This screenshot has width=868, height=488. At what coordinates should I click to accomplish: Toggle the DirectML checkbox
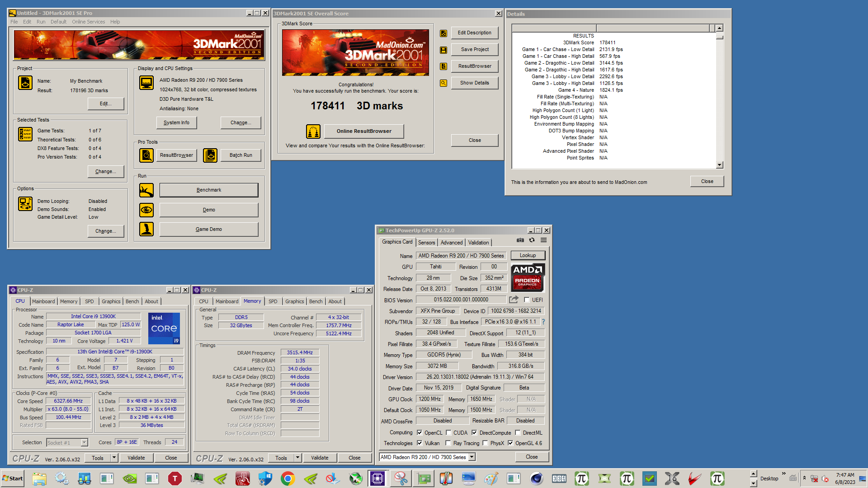click(518, 432)
